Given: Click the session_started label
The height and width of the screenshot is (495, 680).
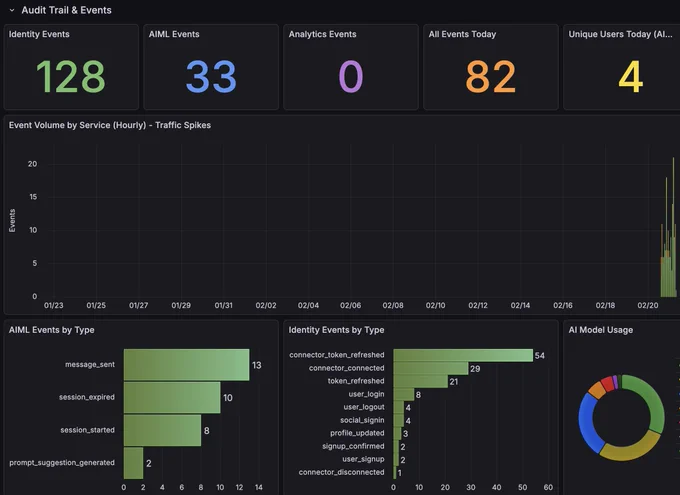Looking at the screenshot, I should [87, 430].
